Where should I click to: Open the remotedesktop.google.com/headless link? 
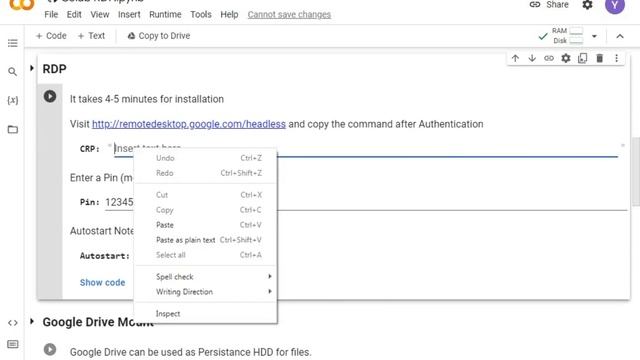click(189, 124)
